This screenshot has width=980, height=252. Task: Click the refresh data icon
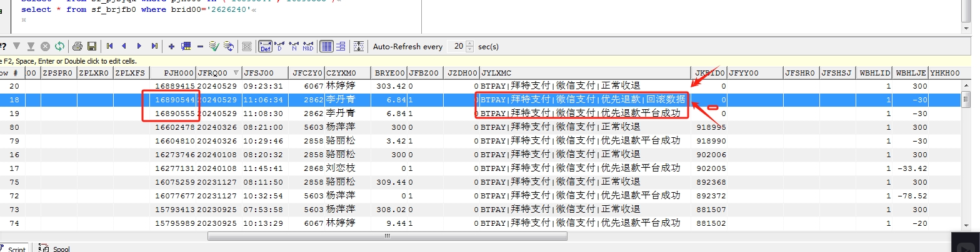pyautogui.click(x=59, y=46)
